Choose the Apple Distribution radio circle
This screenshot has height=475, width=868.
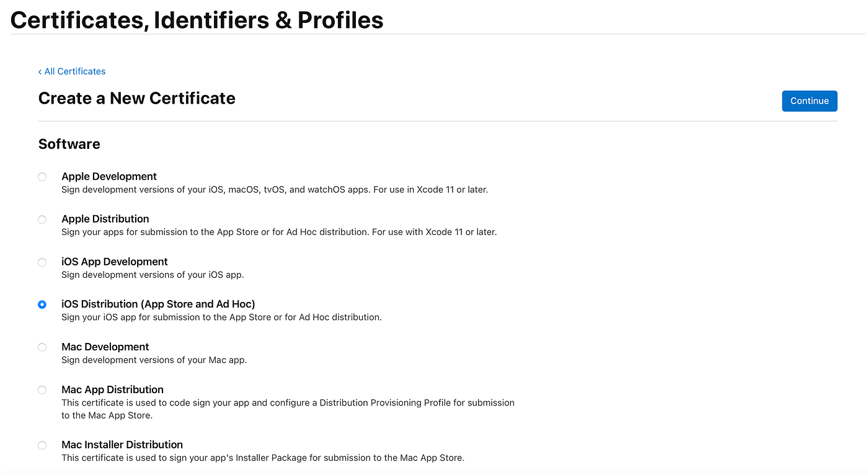(42, 220)
